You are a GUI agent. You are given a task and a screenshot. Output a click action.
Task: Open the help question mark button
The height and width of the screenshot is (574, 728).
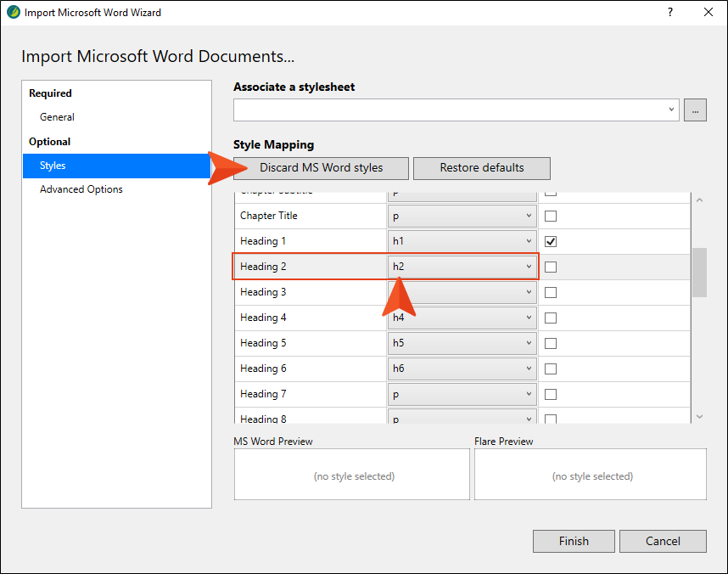click(670, 12)
